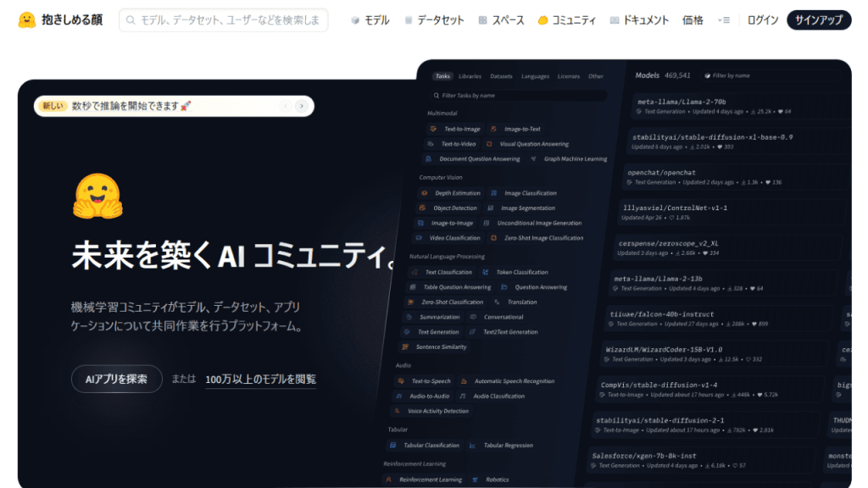Open the tiiuae/falcon-40b-instruct model row

coord(721,319)
